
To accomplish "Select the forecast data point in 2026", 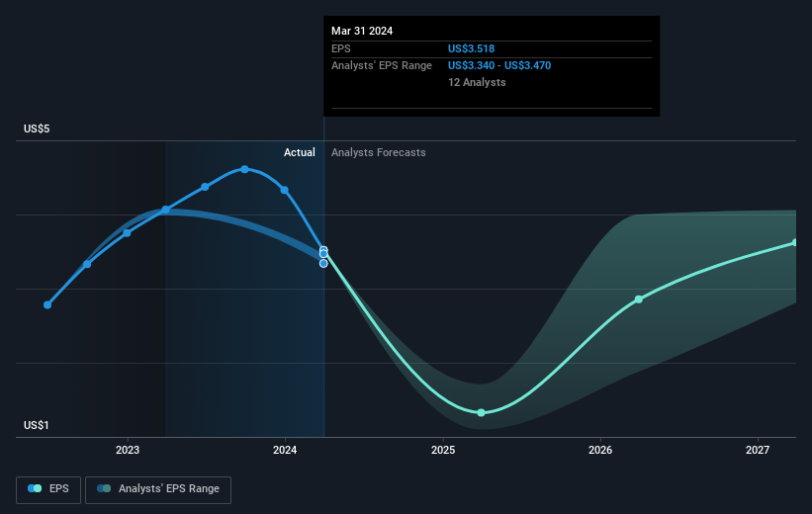I will tap(639, 300).
